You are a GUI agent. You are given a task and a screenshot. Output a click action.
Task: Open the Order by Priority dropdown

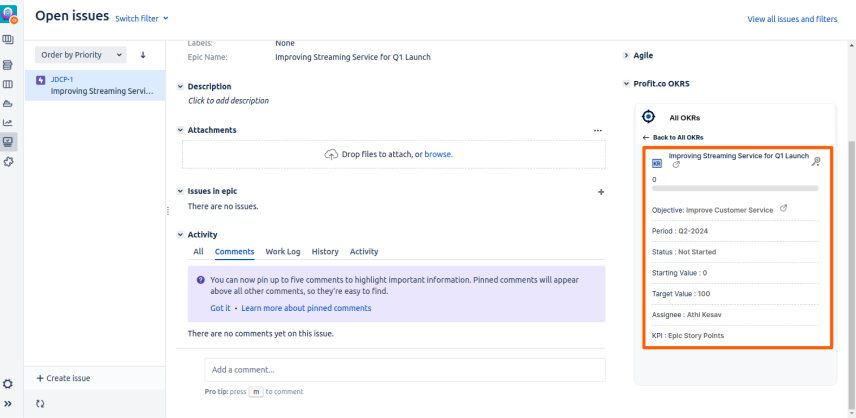[81, 55]
